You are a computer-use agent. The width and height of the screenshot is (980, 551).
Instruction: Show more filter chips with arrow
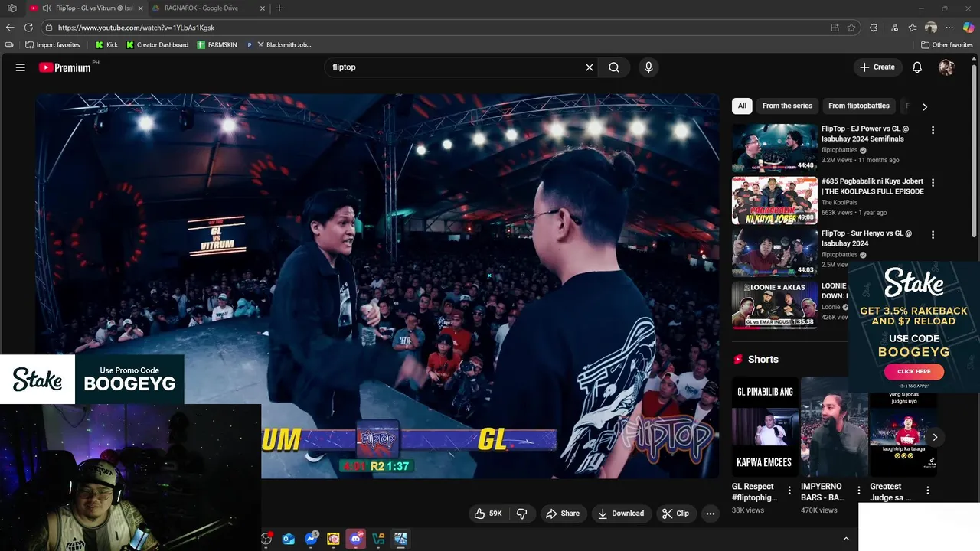point(924,106)
